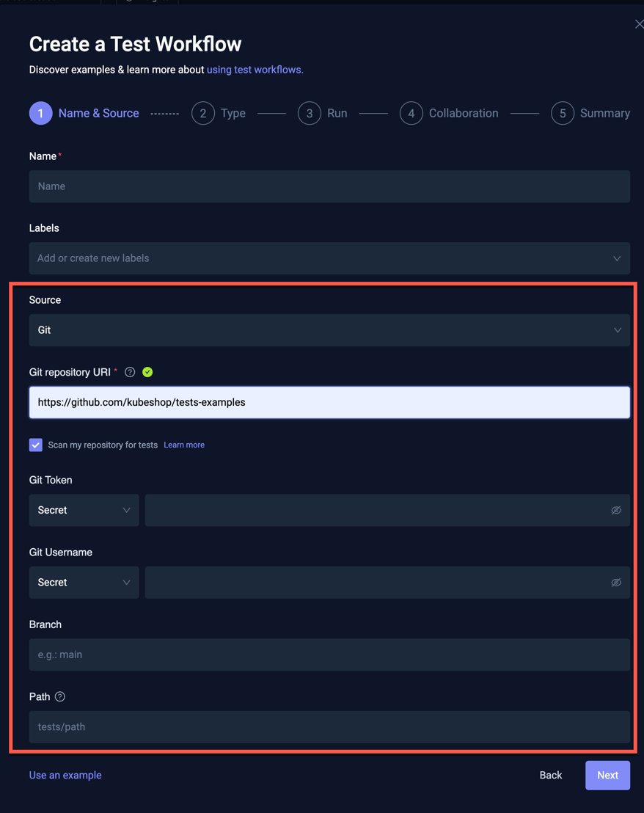Click the step 4 Collaboration circle indicator

pyautogui.click(x=411, y=113)
